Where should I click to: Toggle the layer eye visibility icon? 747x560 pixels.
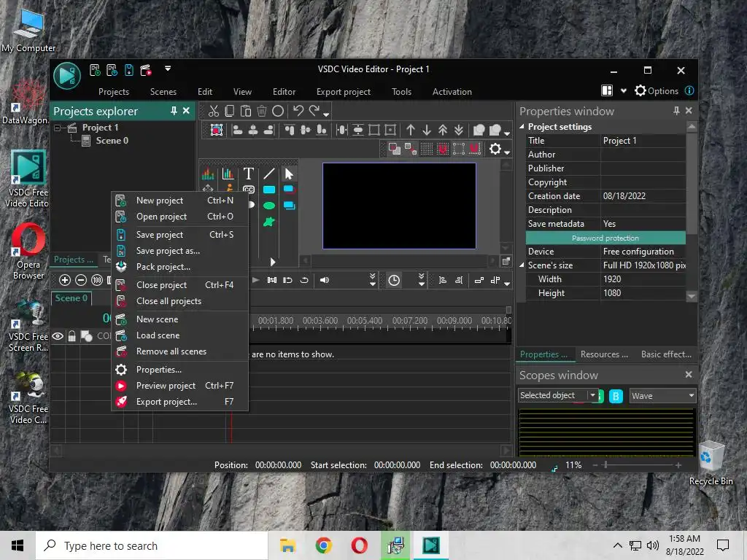pos(58,336)
